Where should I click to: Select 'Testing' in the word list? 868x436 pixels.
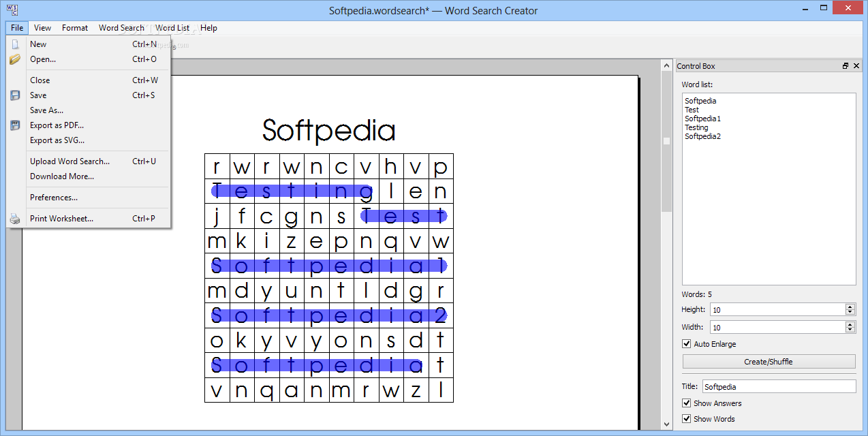pos(696,127)
